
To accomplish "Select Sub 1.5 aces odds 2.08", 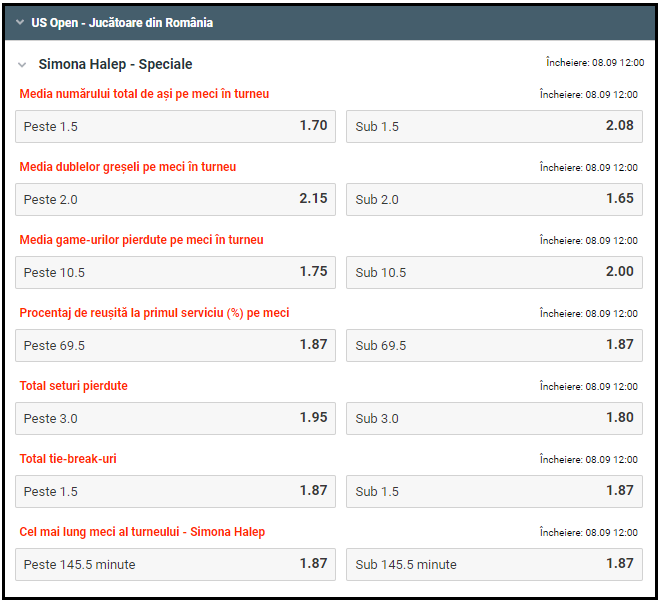I will pyautogui.click(x=494, y=127).
